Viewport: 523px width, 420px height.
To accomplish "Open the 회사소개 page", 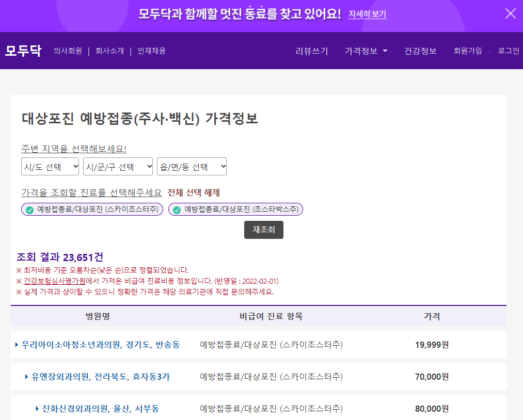I will tap(109, 51).
